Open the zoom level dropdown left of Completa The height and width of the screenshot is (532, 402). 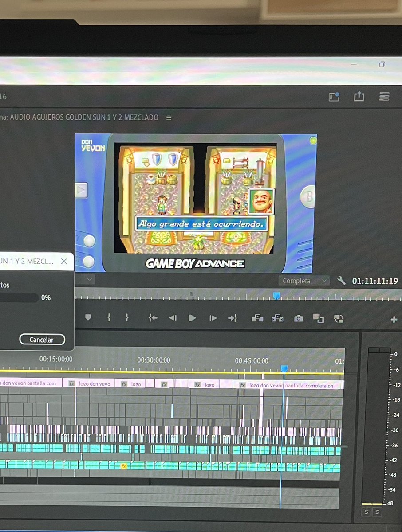(x=85, y=279)
